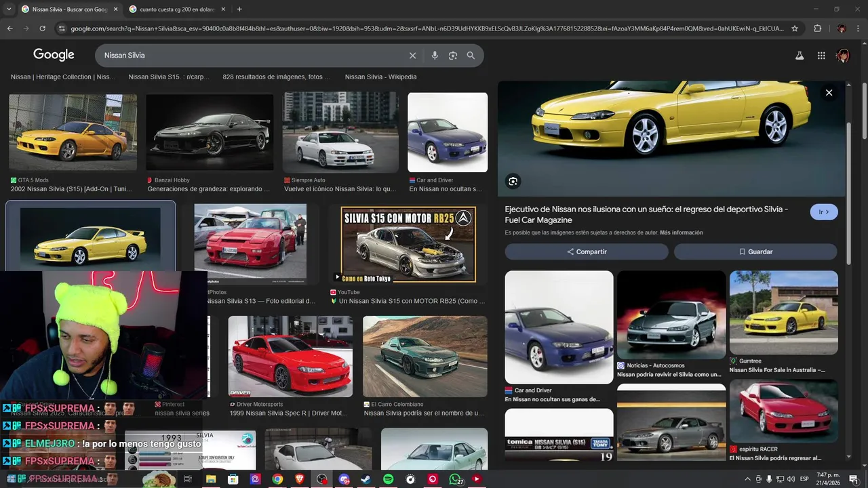The image size is (868, 488).
Task: Click the magnifier search button
Action: pyautogui.click(x=471, y=56)
